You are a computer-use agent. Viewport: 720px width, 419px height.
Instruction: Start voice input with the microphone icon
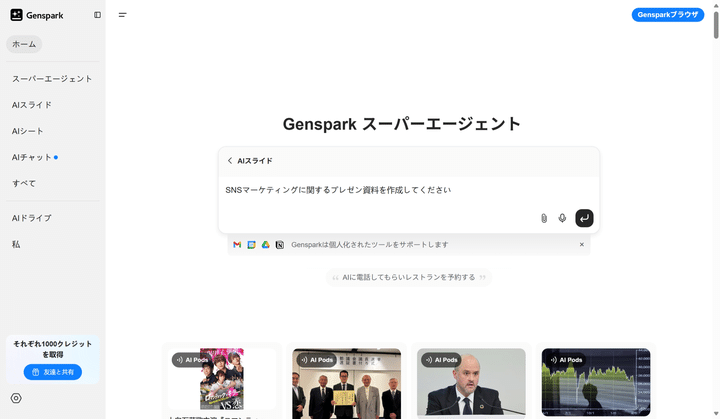(x=562, y=218)
